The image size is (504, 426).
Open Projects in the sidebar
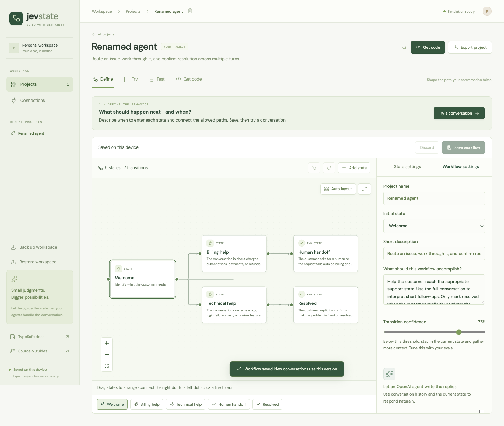click(x=40, y=84)
